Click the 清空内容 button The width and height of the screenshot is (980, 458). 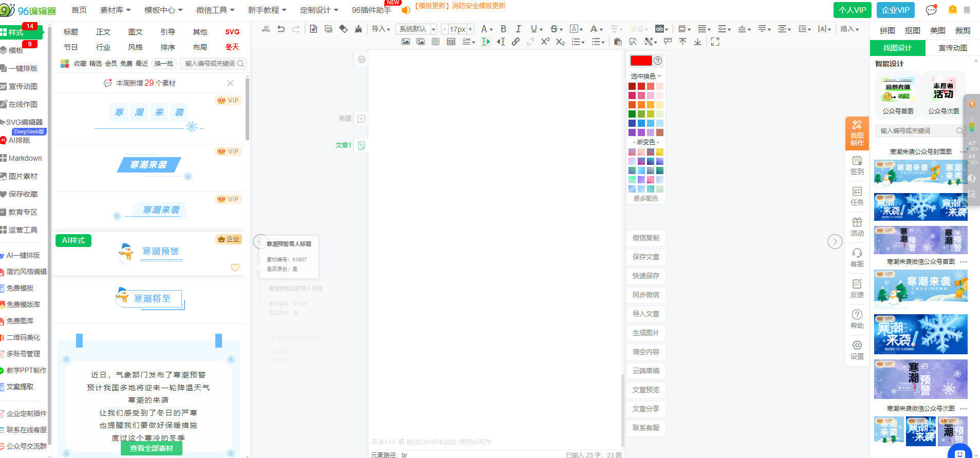[x=646, y=352]
